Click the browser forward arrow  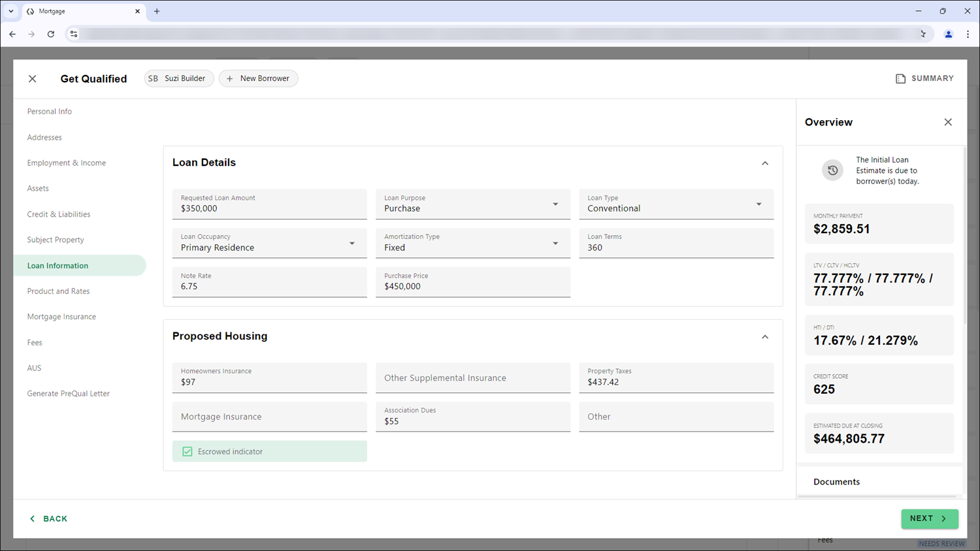tap(31, 34)
